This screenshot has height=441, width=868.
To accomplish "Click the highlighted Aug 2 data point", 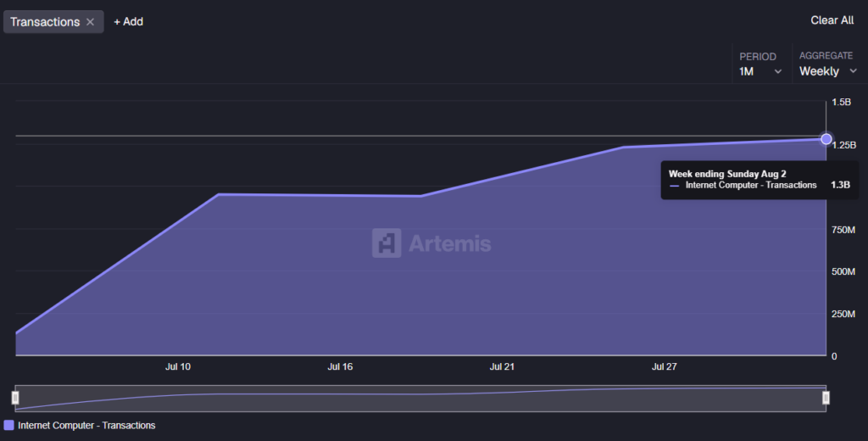I will coord(826,139).
